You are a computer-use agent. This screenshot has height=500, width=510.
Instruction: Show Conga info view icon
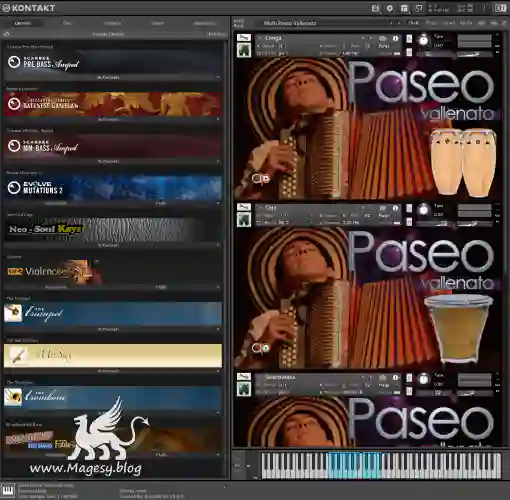[x=395, y=39]
